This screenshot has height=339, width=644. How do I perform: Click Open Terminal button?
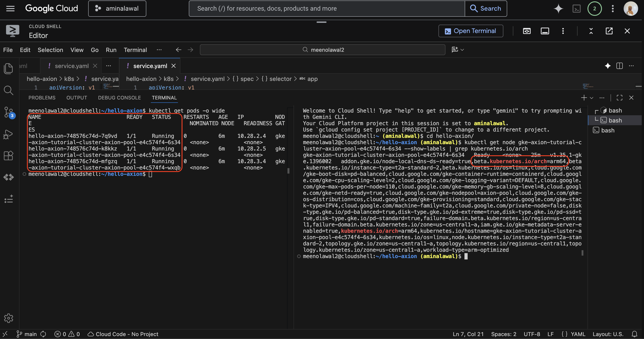pos(471,31)
